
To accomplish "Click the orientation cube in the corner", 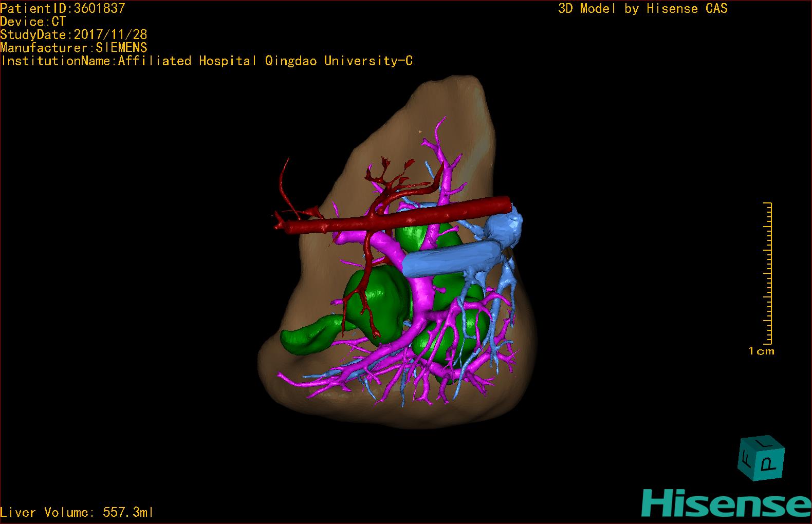I will (762, 458).
